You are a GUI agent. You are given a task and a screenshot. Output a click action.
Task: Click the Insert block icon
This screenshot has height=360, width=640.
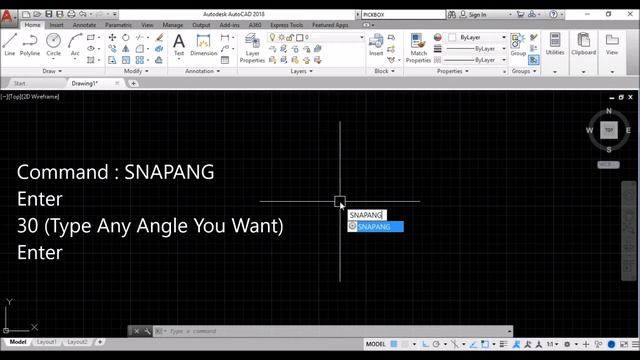(x=376, y=45)
